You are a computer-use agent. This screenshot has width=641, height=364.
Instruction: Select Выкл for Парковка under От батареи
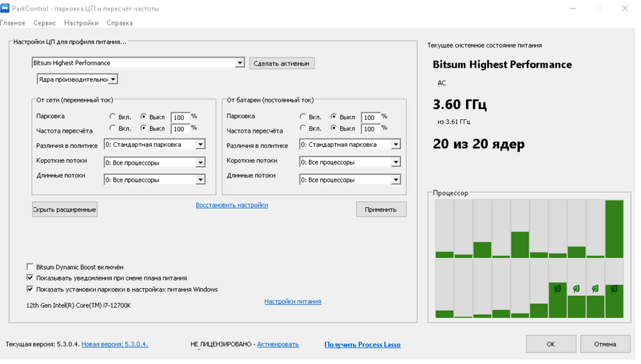pyautogui.click(x=333, y=117)
